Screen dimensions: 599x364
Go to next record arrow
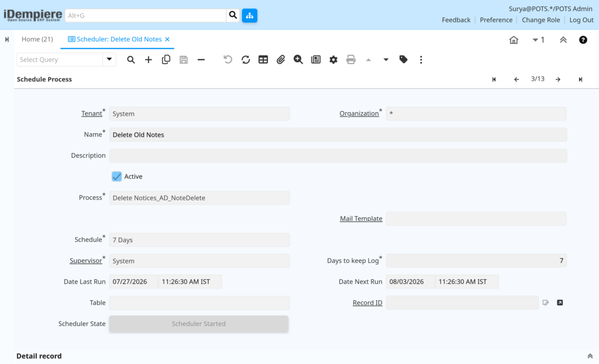coord(558,79)
